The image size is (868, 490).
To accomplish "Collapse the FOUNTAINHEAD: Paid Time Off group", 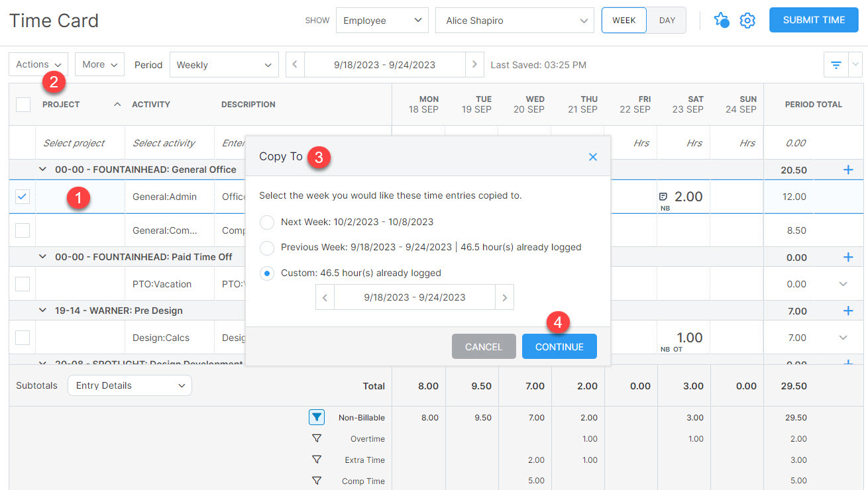I will click(42, 257).
